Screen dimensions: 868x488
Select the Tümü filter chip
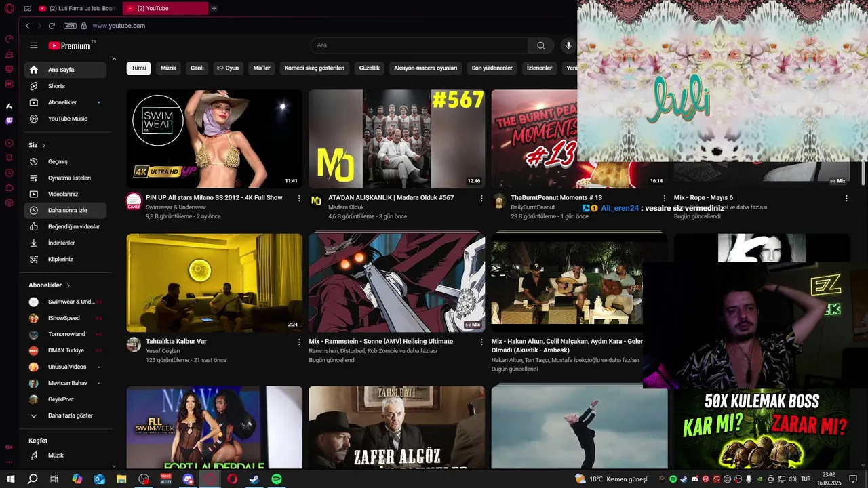(138, 68)
